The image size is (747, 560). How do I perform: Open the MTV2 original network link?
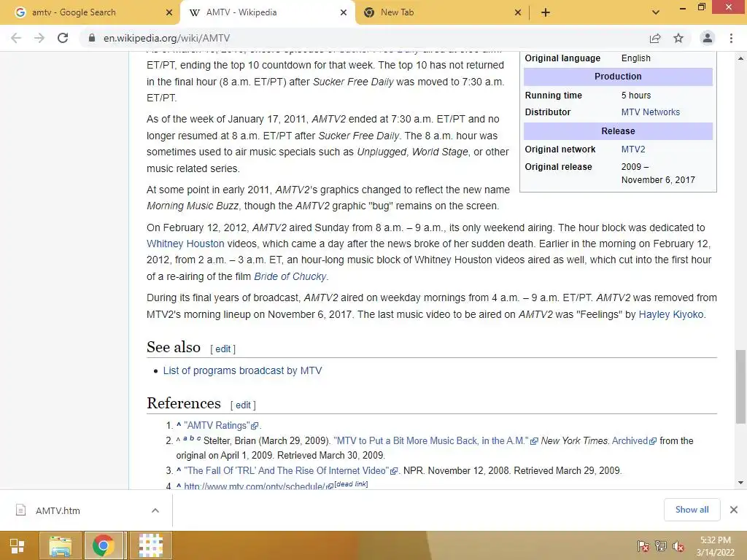coord(633,149)
